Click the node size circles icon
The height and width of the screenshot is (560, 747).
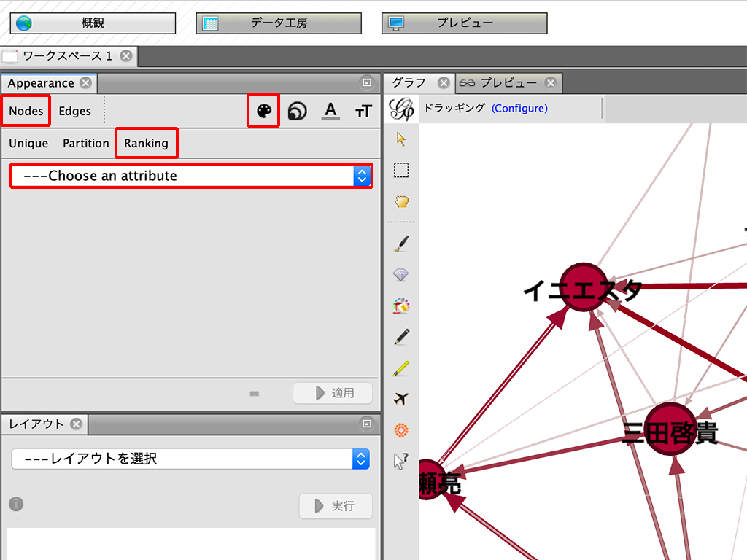297,111
